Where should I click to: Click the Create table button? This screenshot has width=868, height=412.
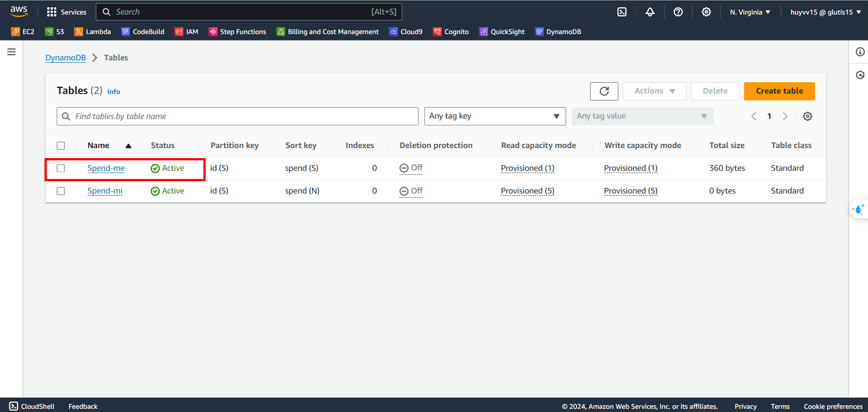click(779, 91)
